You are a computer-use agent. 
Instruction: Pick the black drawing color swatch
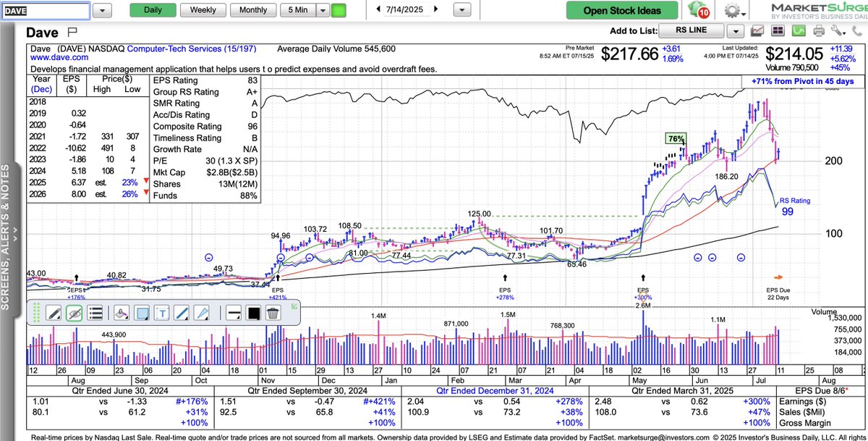(x=254, y=313)
